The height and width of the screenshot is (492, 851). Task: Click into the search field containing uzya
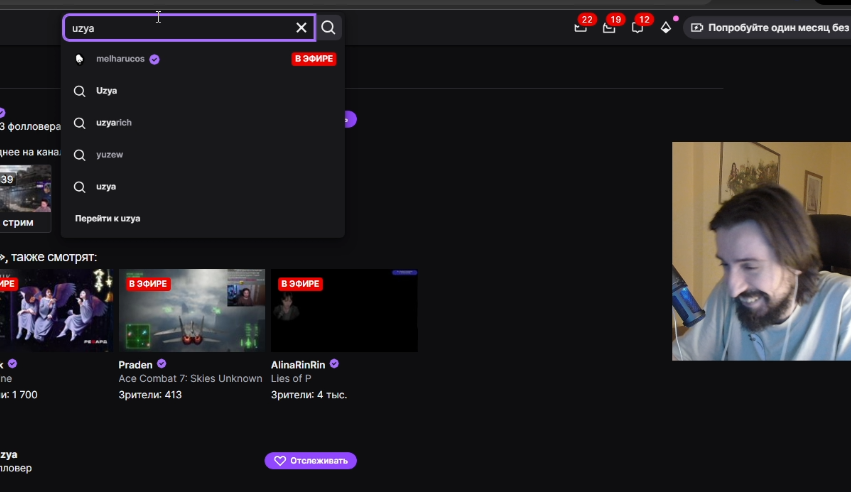[x=189, y=28]
